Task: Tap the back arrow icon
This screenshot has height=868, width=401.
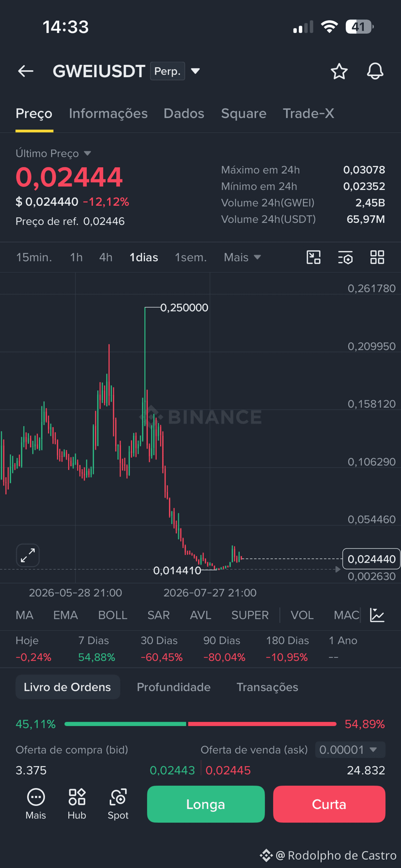Action: 26,71
